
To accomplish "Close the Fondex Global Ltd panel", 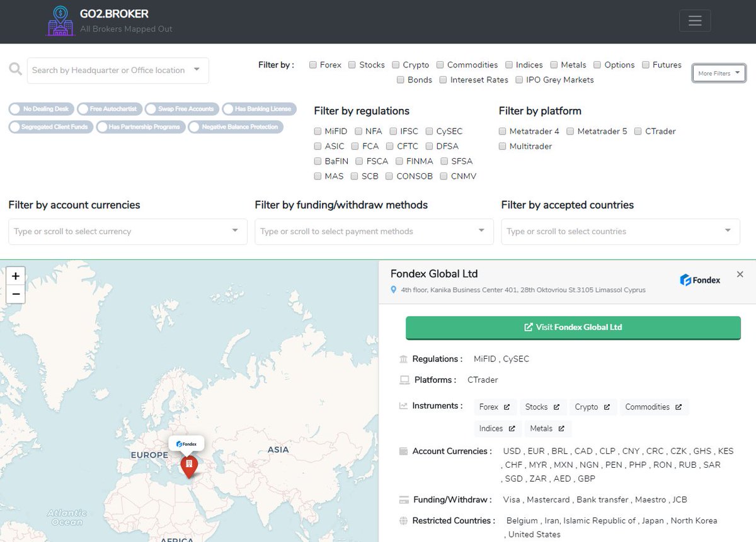I will pos(740,274).
